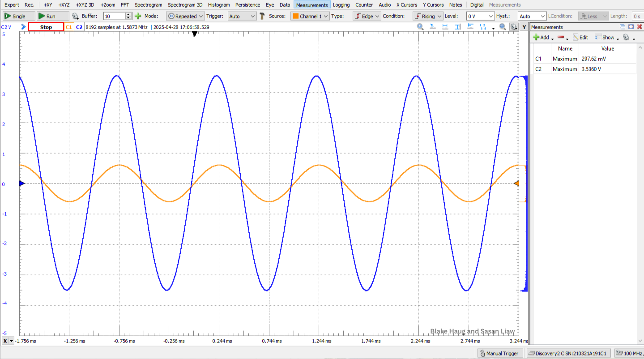The image size is (644, 359).
Task: Maximize the Measurements panel icon
Action: 631,27
